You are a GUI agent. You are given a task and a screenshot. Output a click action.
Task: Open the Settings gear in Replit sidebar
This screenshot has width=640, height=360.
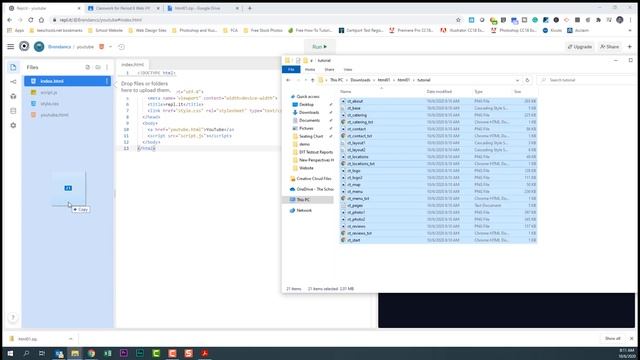point(13,125)
